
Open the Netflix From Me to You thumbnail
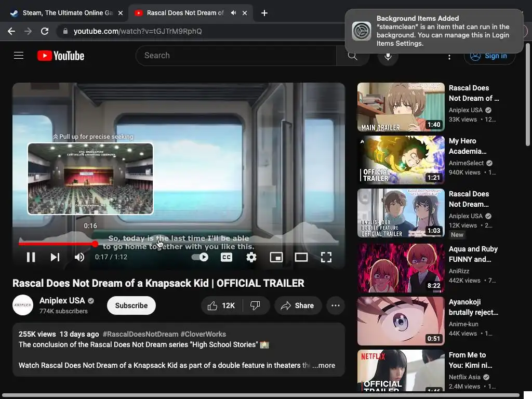click(x=401, y=370)
